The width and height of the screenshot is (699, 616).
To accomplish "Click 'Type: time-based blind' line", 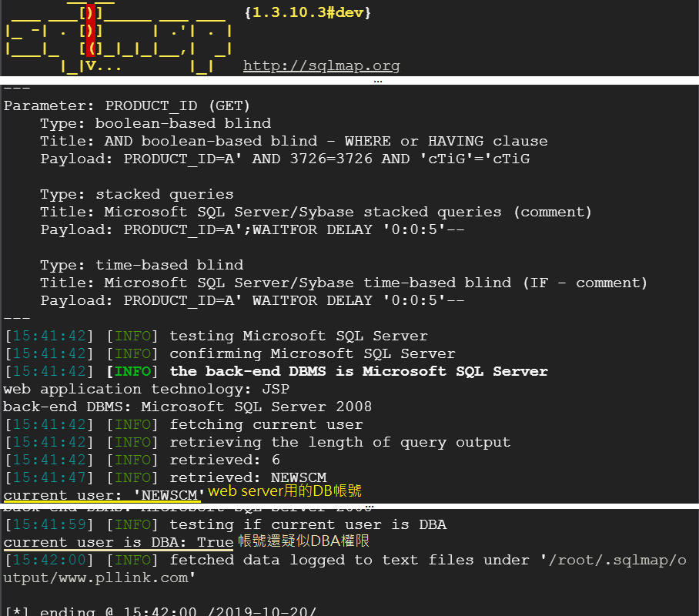I will [x=142, y=266].
